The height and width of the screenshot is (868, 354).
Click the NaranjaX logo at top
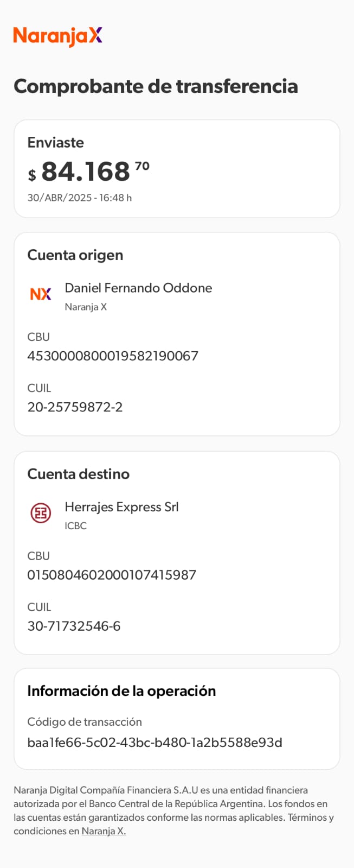point(57,36)
